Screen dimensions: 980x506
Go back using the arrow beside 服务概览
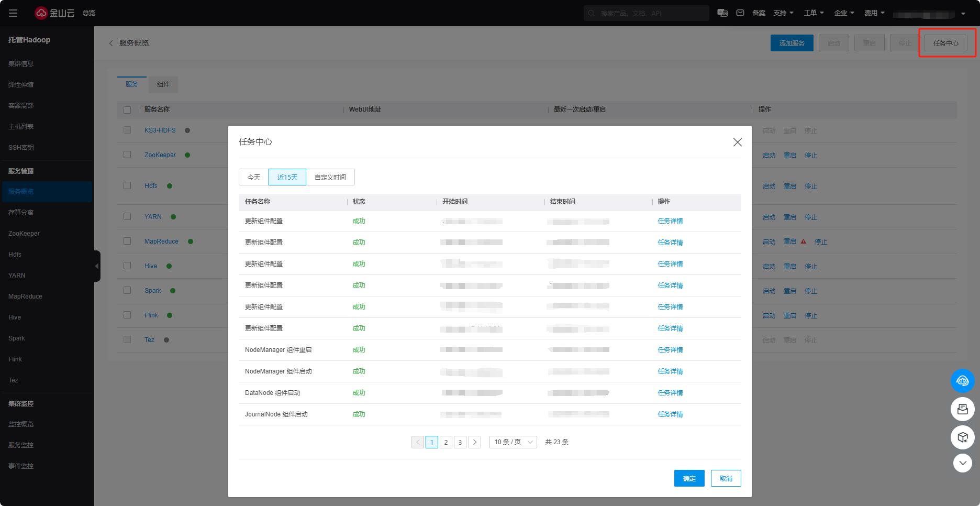(x=111, y=43)
